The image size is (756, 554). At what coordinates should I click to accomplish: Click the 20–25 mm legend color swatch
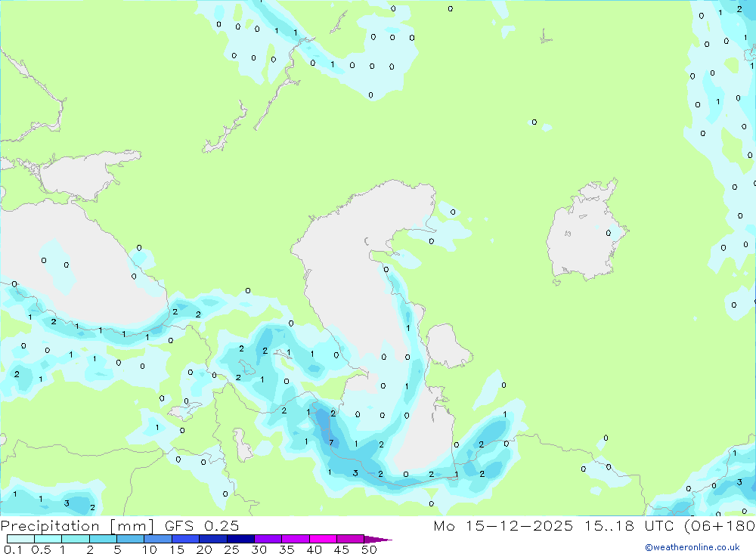[x=213, y=539]
